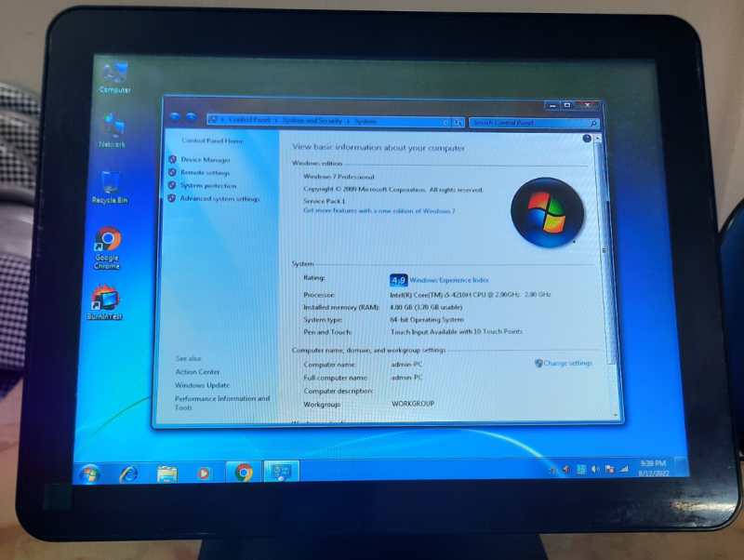Launch the BurnInTest desktop shortcut
Image resolution: width=744 pixels, height=560 pixels.
pyautogui.click(x=105, y=302)
